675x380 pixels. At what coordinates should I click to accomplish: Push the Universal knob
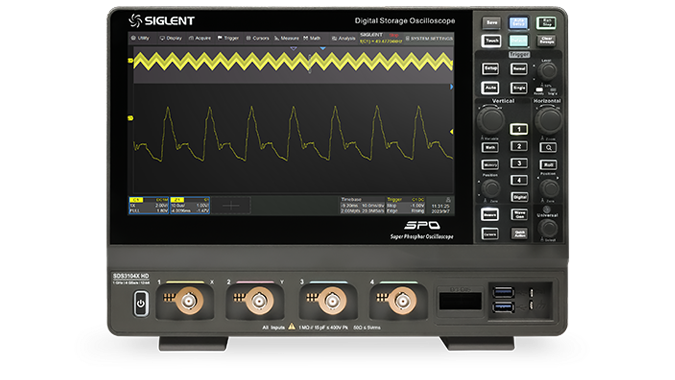point(548,228)
